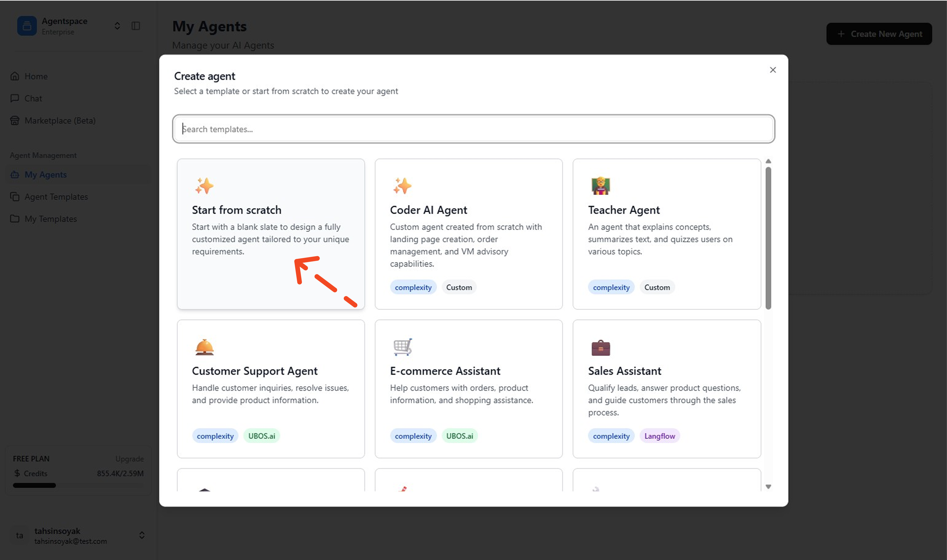The height and width of the screenshot is (560, 947).
Task: Open the account switcher chevron next to tahsinsoyak
Action: (x=142, y=535)
